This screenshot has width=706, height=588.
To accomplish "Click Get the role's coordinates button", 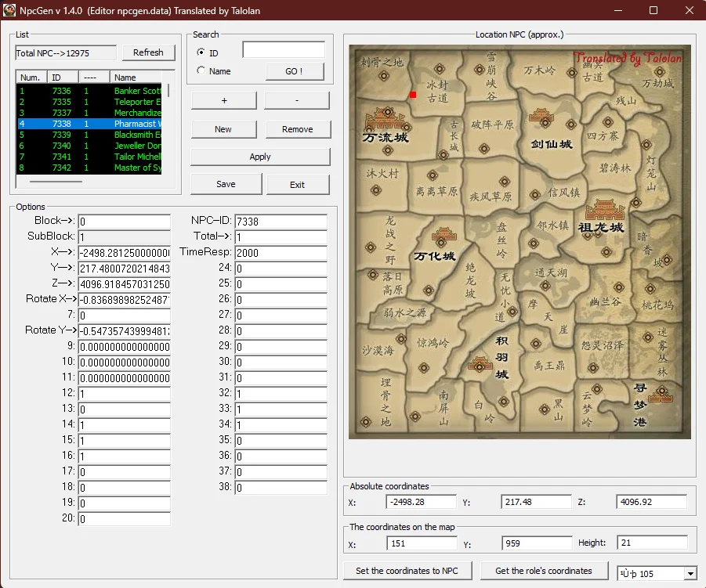I will coord(544,571).
